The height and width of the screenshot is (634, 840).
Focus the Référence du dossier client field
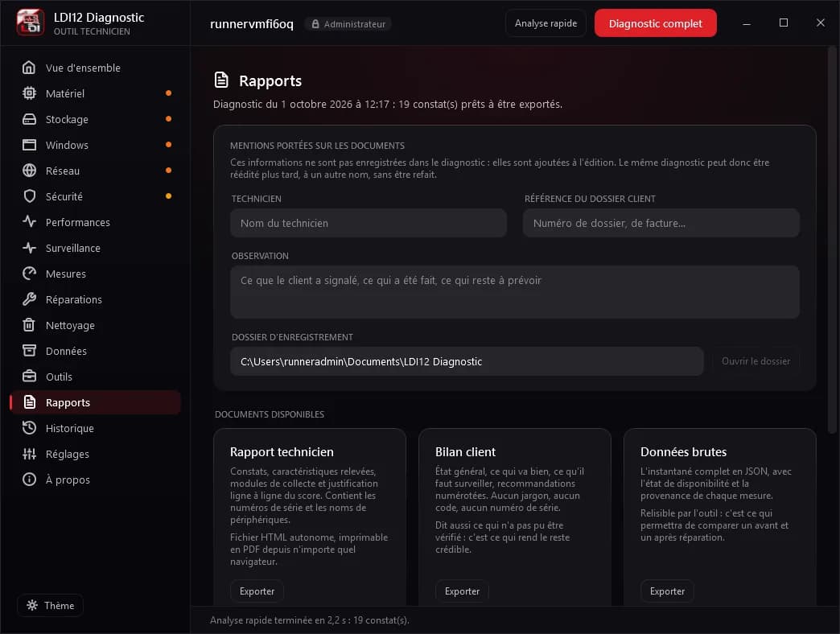click(x=661, y=223)
